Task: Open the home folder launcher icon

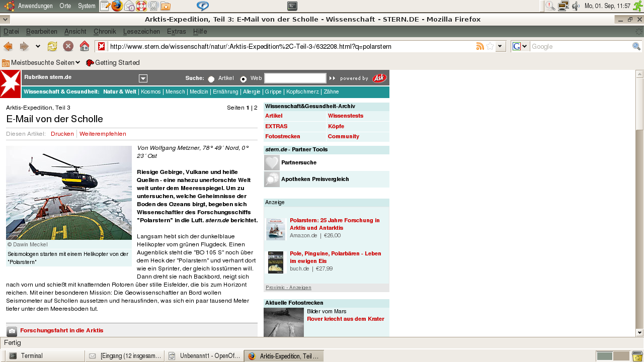Action: click(166, 6)
